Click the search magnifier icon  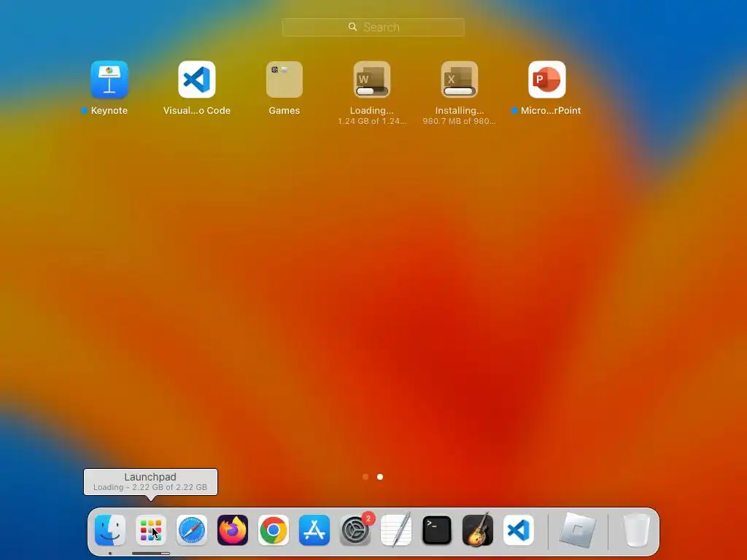coord(352,27)
